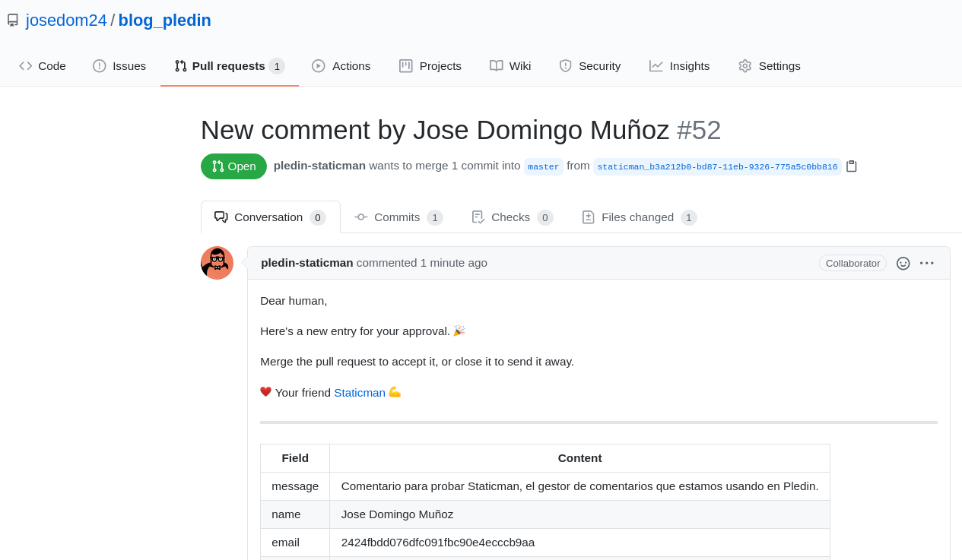
Task: Open the josedom24 user profile link
Action: point(66,21)
